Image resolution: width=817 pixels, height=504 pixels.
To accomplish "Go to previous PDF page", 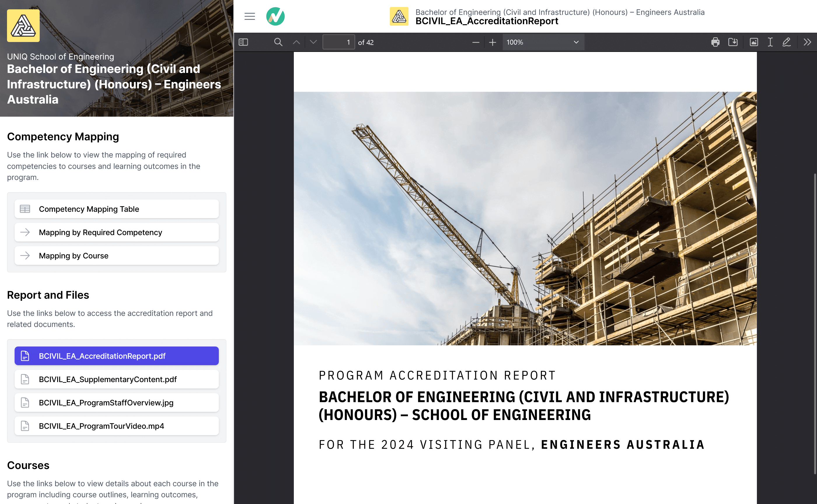I will coord(296,42).
